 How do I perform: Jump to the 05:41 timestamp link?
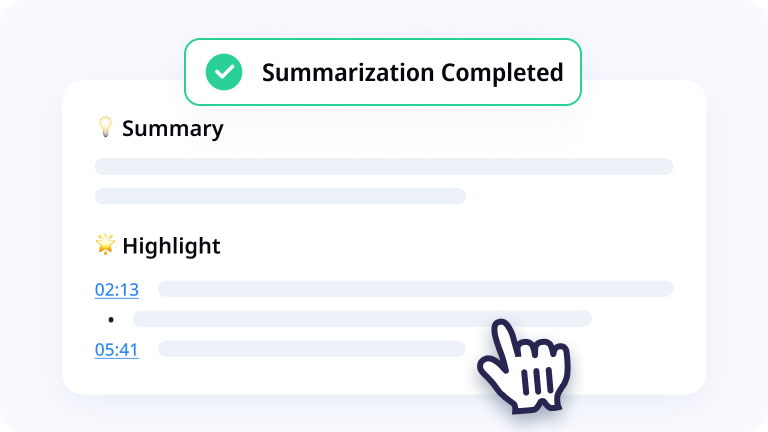pyautogui.click(x=117, y=350)
